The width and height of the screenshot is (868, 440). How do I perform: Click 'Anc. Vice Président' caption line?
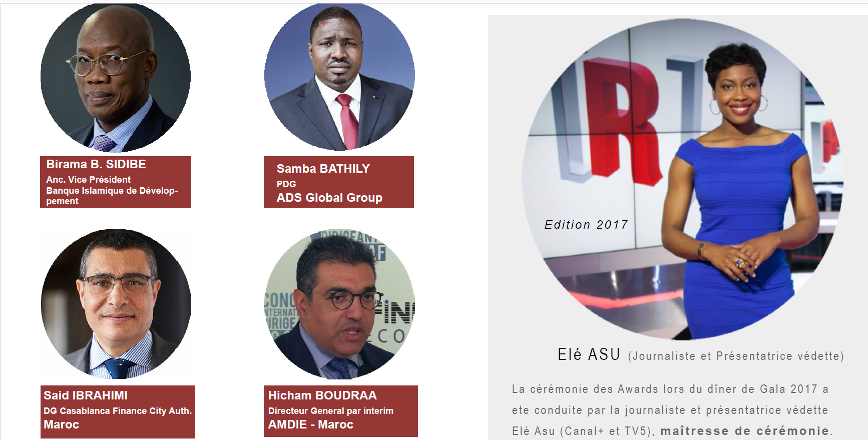tap(88, 180)
